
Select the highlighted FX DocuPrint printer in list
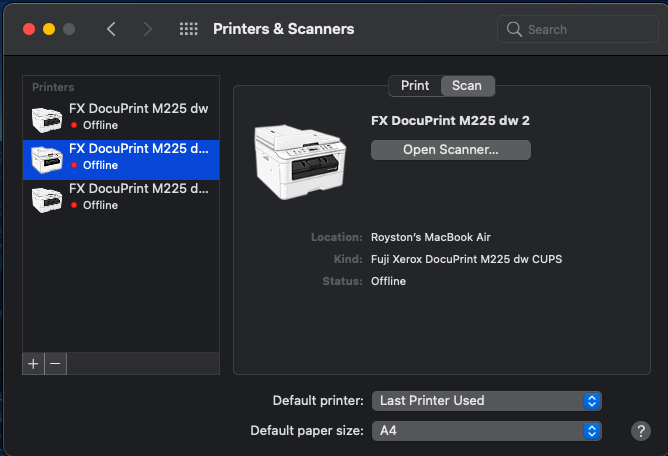(138, 157)
